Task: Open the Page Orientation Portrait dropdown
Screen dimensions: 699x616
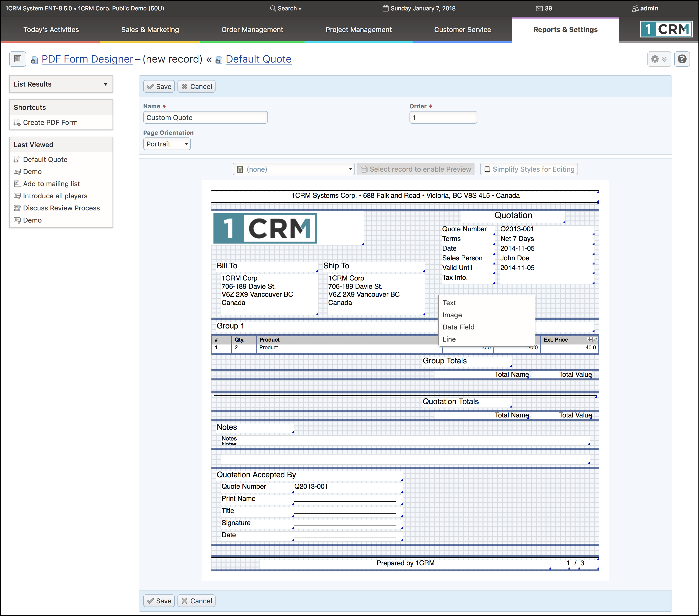Action: pos(167,144)
